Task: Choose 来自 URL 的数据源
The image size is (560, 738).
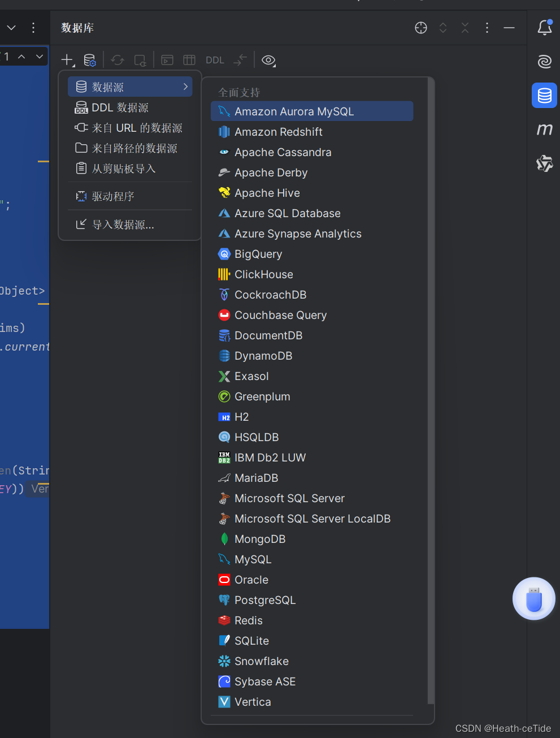Action: point(130,128)
